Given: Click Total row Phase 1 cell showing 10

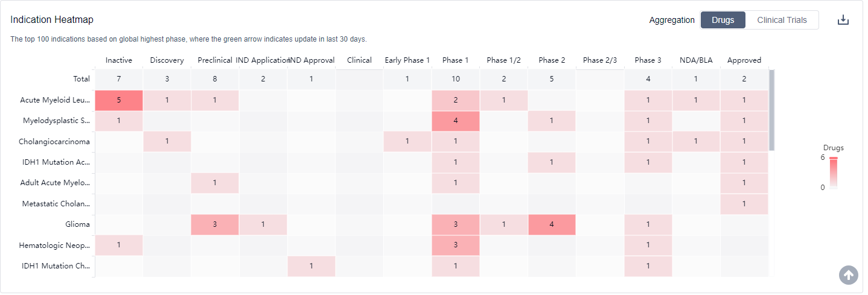Looking at the screenshot, I should [456, 79].
